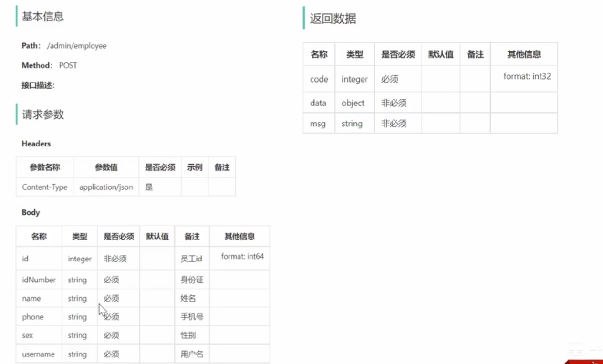Click string type in the msg row
Image resolution: width=603 pixels, height=364 pixels.
click(354, 124)
